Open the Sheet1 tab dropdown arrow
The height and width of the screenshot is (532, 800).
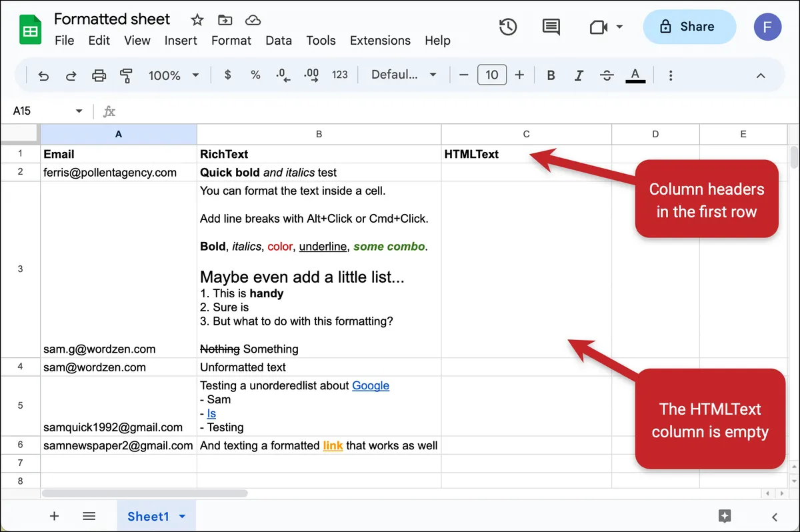[x=183, y=517]
